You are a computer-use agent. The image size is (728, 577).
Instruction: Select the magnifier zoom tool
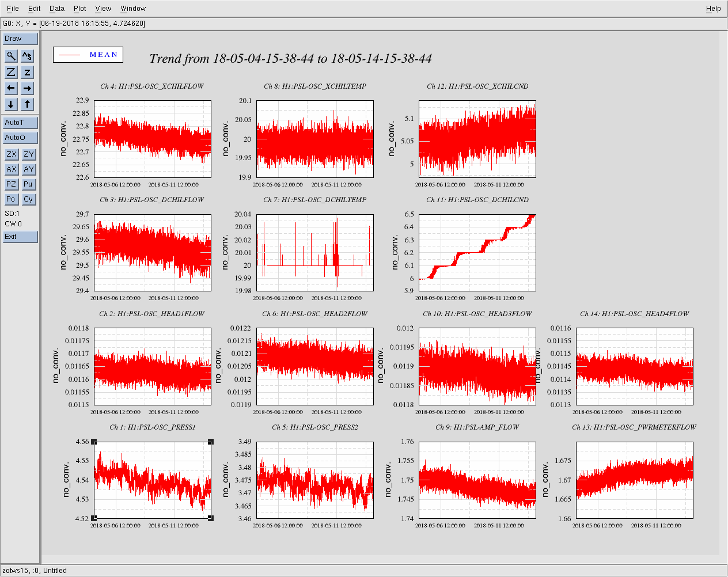[11, 56]
